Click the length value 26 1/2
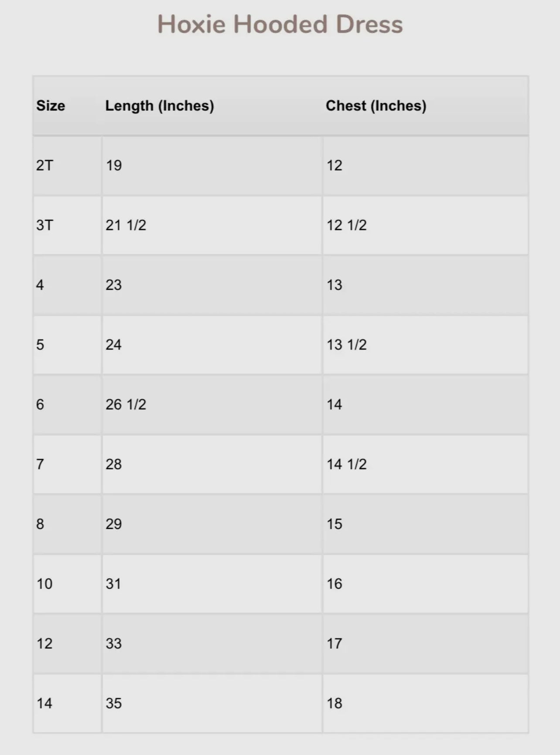The height and width of the screenshot is (755, 560). 126,405
